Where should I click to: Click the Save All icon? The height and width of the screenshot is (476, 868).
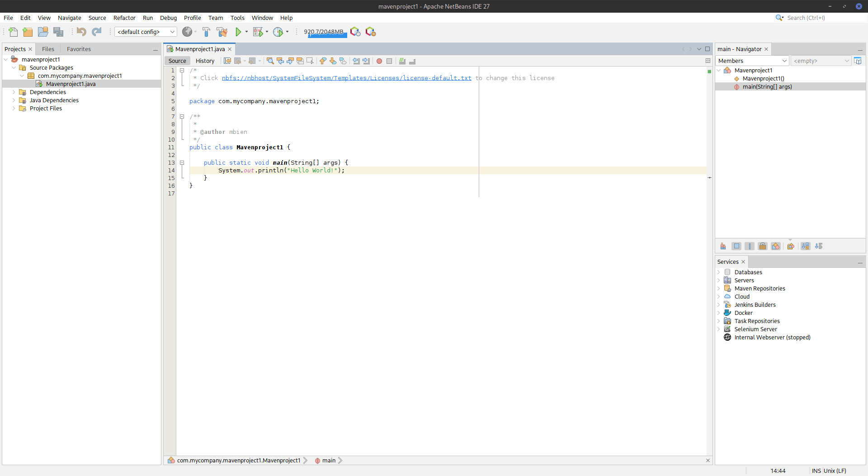click(58, 32)
